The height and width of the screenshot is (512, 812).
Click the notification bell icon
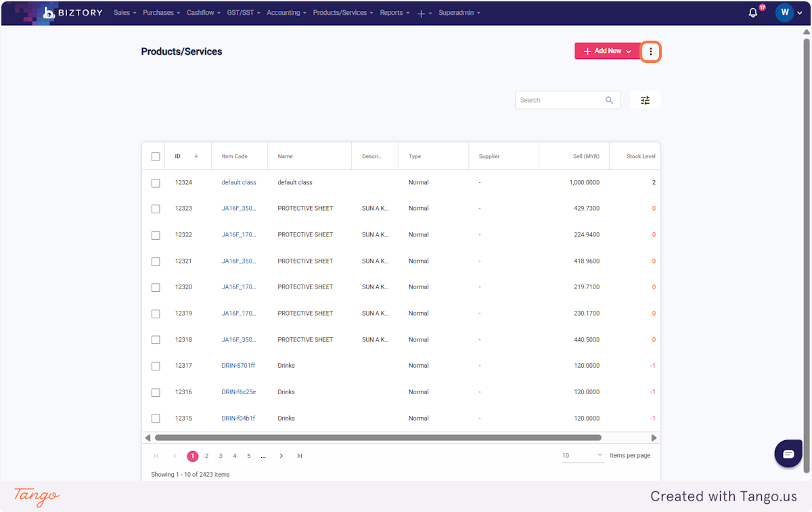tap(753, 13)
